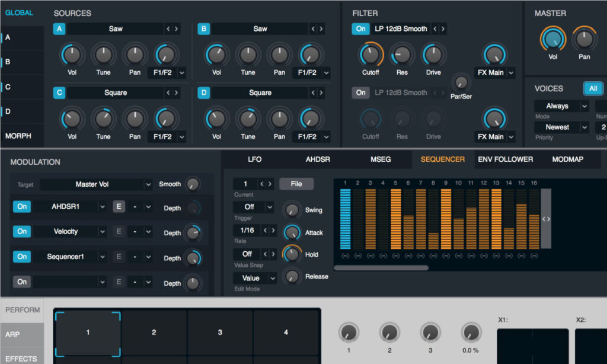Turn off the first filter On button
This screenshot has width=607, height=364.
click(360, 28)
